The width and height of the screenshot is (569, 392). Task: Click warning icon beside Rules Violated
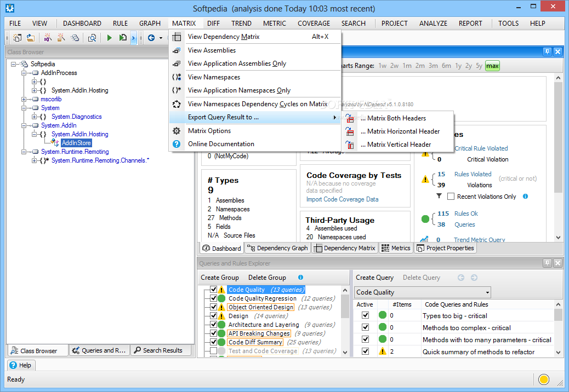[425, 180]
